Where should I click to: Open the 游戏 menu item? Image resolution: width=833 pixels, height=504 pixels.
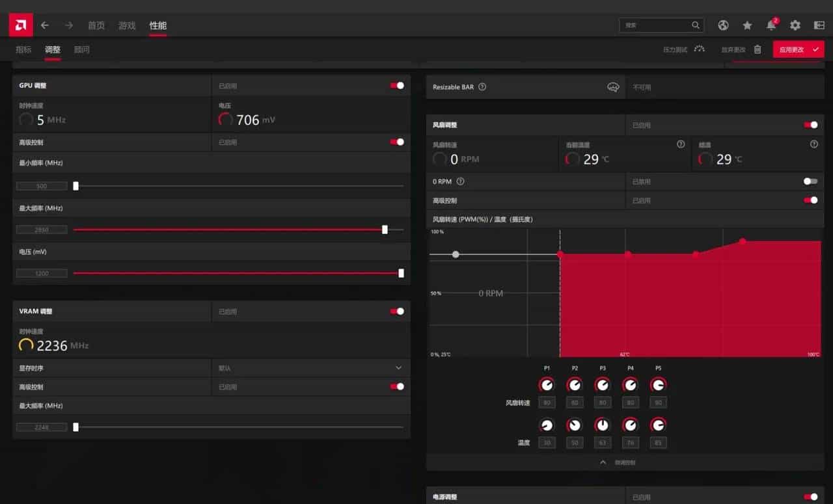pos(126,25)
